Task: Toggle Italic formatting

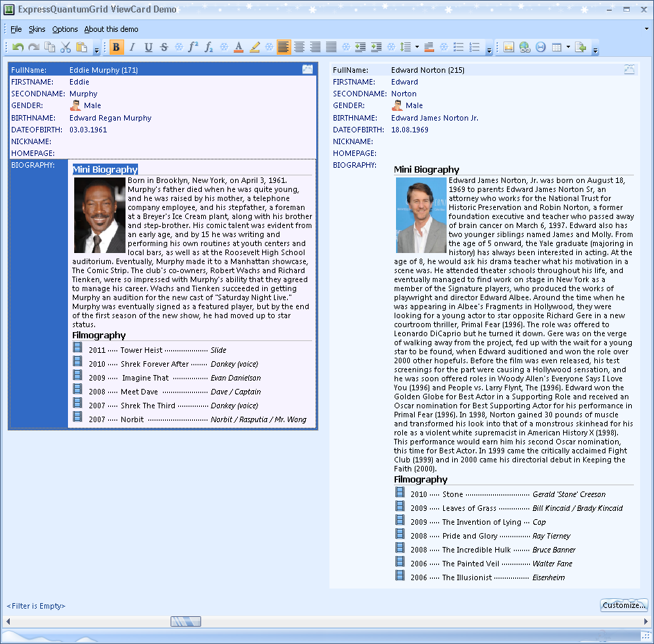Action: [132, 47]
